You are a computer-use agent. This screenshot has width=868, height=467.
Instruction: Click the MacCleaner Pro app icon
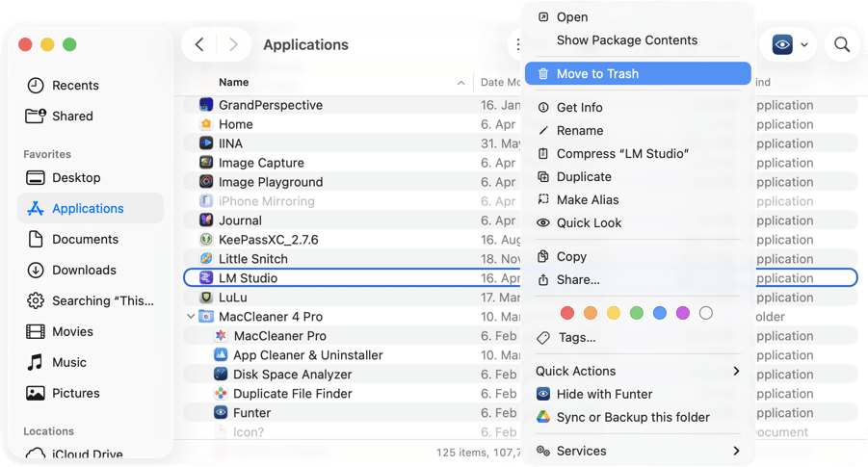(221, 335)
